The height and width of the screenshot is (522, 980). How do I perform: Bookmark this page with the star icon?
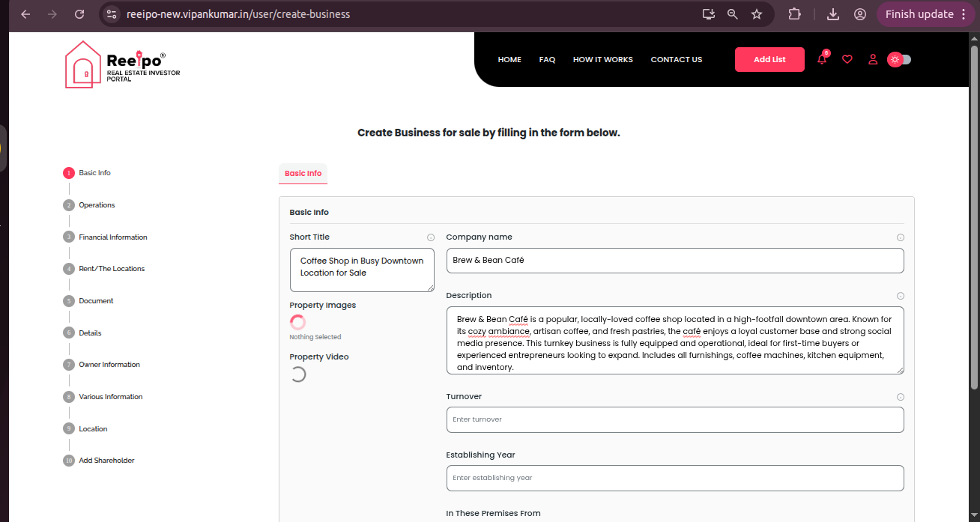click(x=757, y=14)
